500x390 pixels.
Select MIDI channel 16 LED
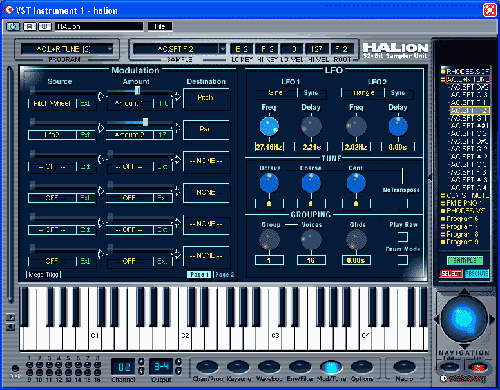coord(97,373)
